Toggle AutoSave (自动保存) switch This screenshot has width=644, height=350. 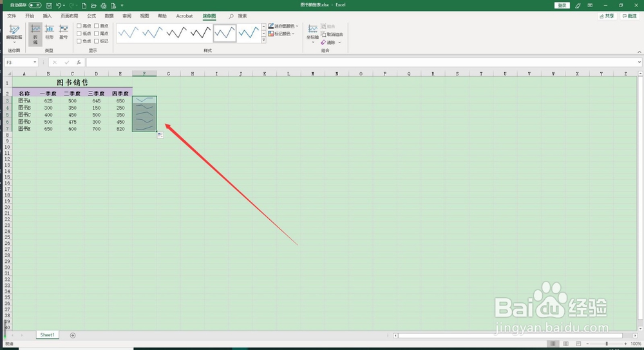point(35,5)
